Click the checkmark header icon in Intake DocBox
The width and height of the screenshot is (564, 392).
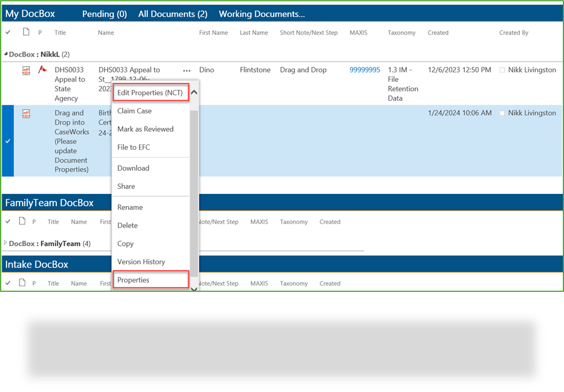pyautogui.click(x=8, y=283)
